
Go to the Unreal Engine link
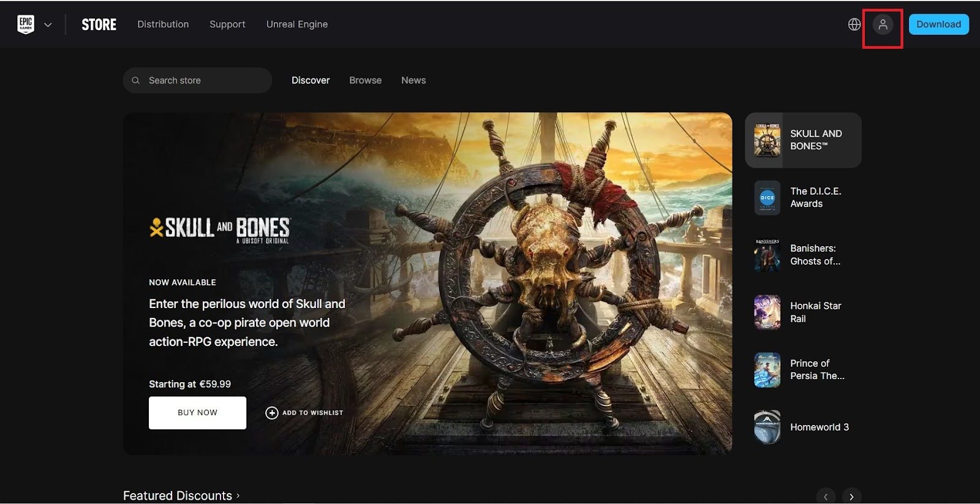297,24
